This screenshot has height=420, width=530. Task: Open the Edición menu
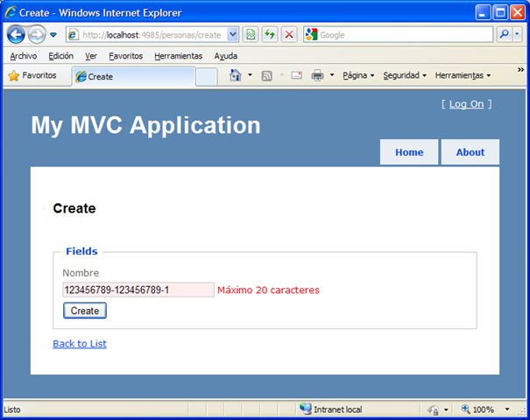click(60, 56)
